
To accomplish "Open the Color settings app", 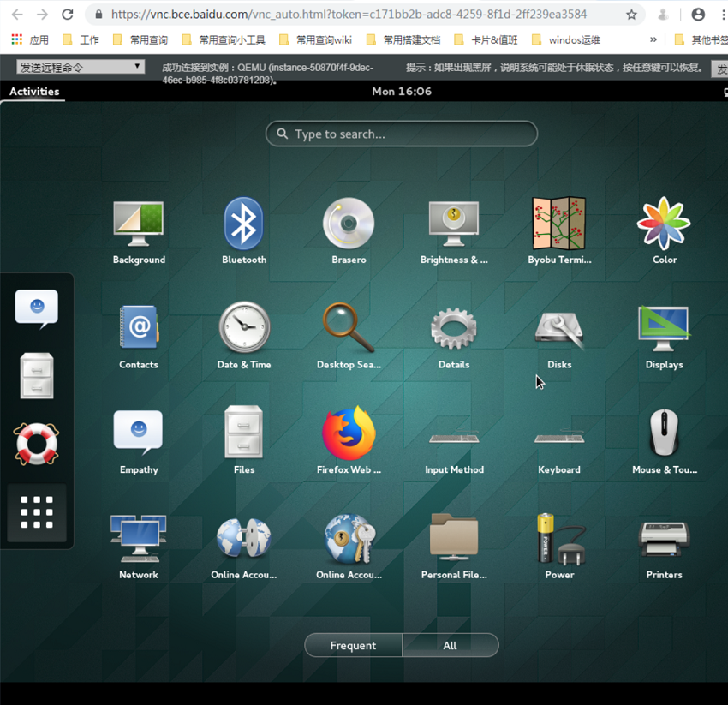I will [665, 230].
